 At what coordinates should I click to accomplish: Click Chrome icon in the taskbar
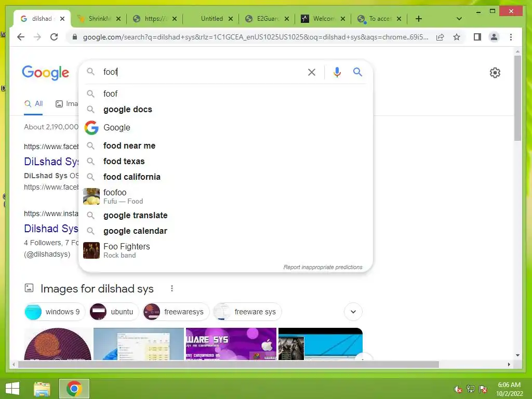click(74, 389)
